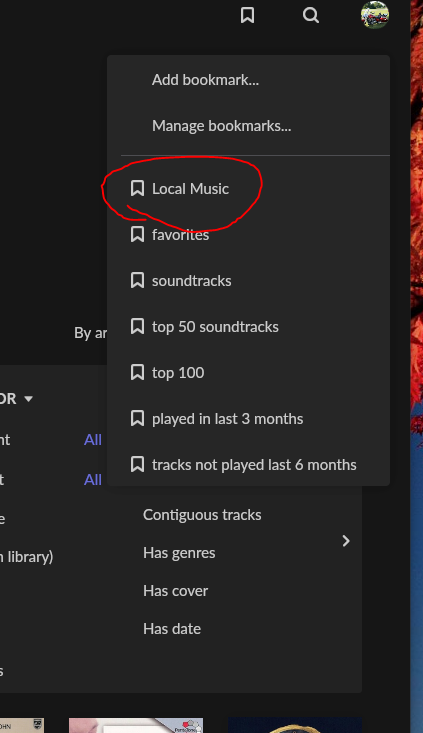Screen dimensions: 423x733
Task: Click the first blue All link
Action: click(x=93, y=439)
